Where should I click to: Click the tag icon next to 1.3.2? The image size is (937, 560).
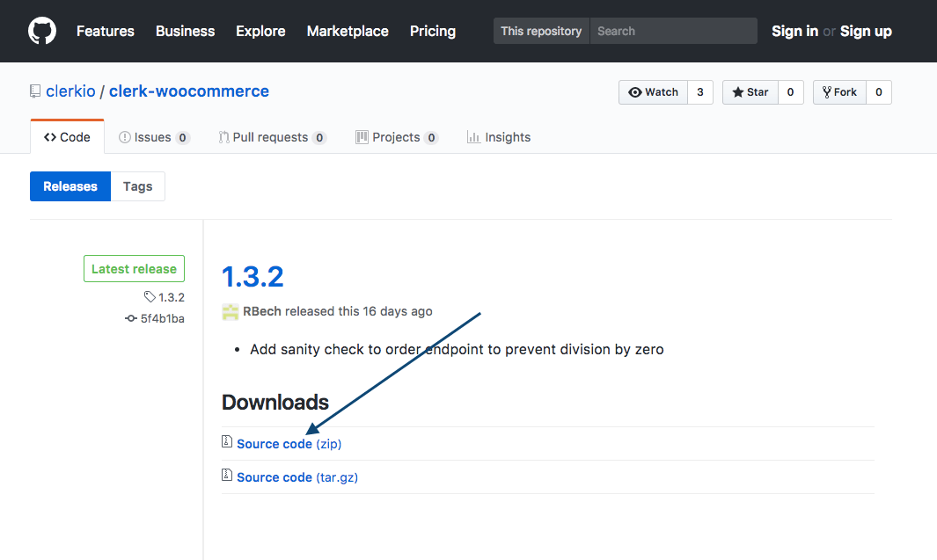[150, 297]
